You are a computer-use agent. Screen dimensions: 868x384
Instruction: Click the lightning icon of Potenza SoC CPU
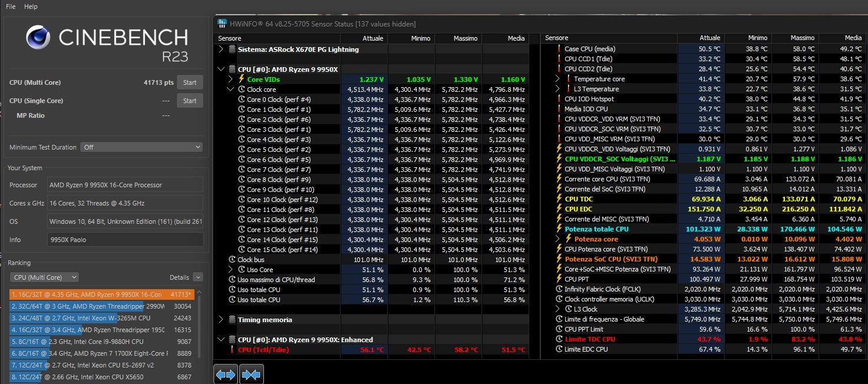tap(559, 259)
